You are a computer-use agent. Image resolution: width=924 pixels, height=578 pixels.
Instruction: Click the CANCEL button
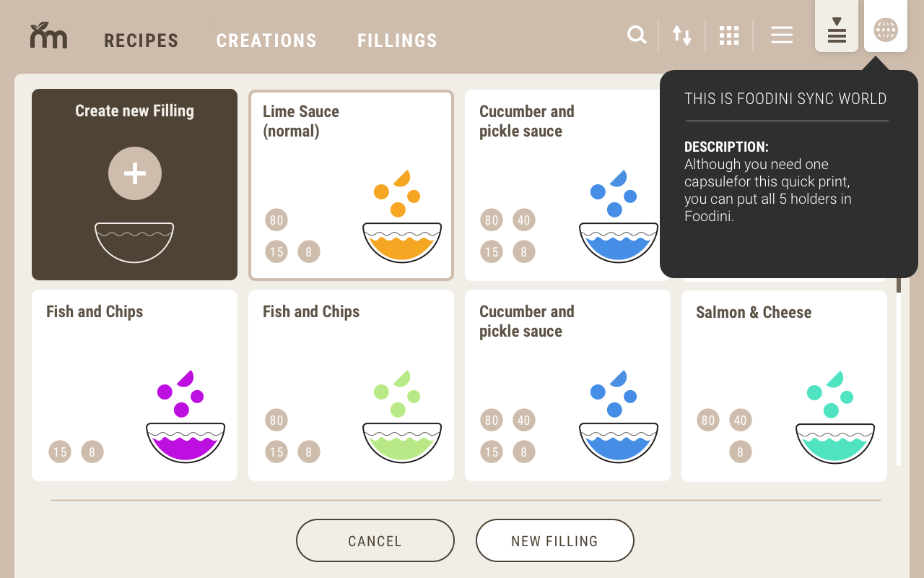(375, 540)
